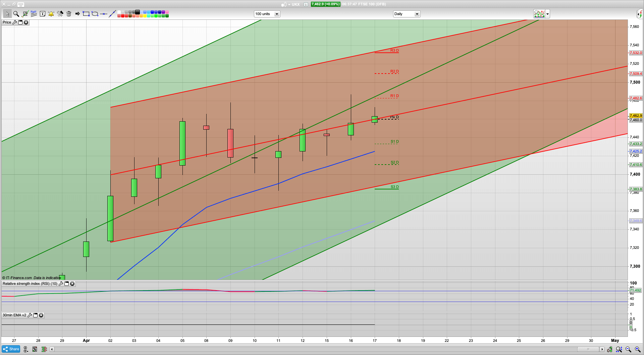This screenshot has width=644, height=355.
Task: Open the order list icon beside link
Action: 35,349
